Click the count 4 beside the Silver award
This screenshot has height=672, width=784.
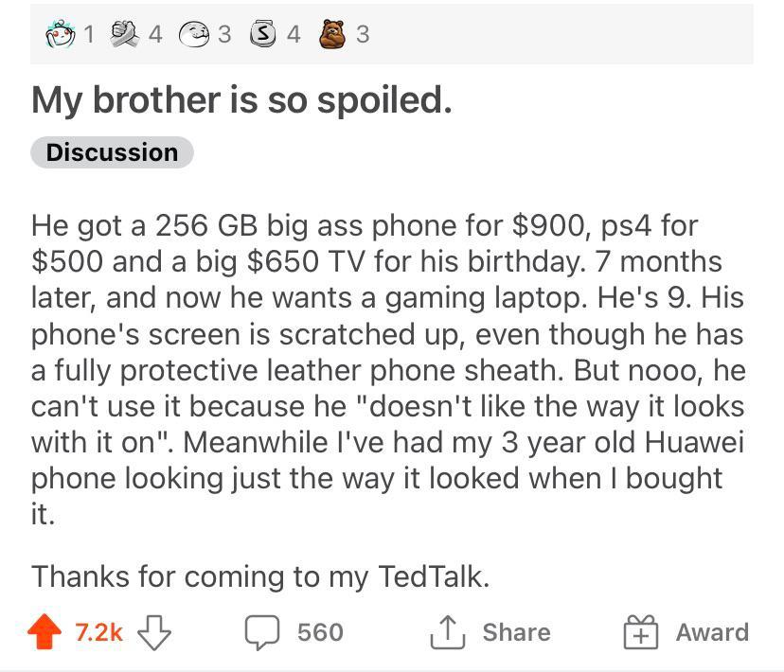pyautogui.click(x=294, y=35)
